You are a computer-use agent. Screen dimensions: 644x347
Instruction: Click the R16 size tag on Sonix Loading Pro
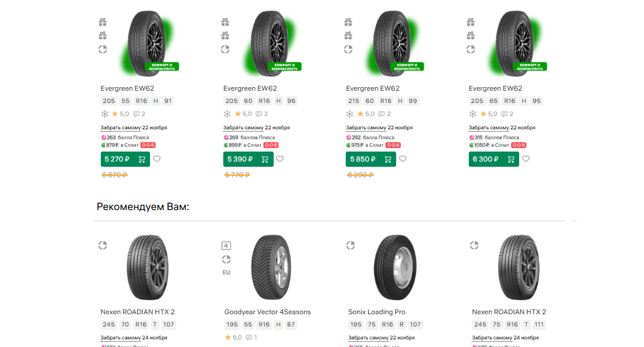[387, 325]
